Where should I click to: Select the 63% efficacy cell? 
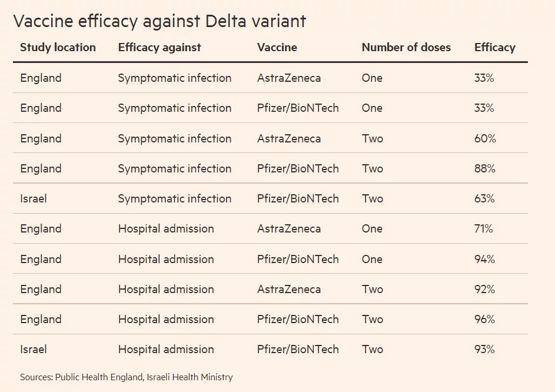point(485,198)
